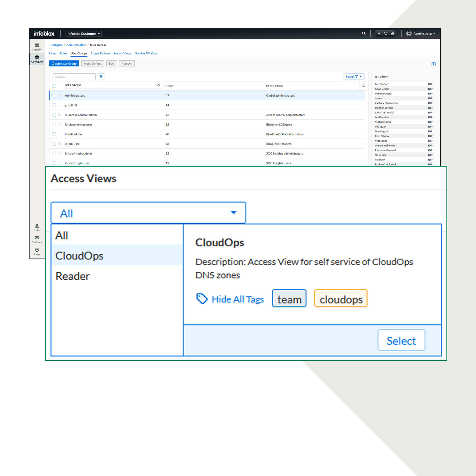Click the user groups Search field
The image size is (476, 476).
click(x=74, y=77)
